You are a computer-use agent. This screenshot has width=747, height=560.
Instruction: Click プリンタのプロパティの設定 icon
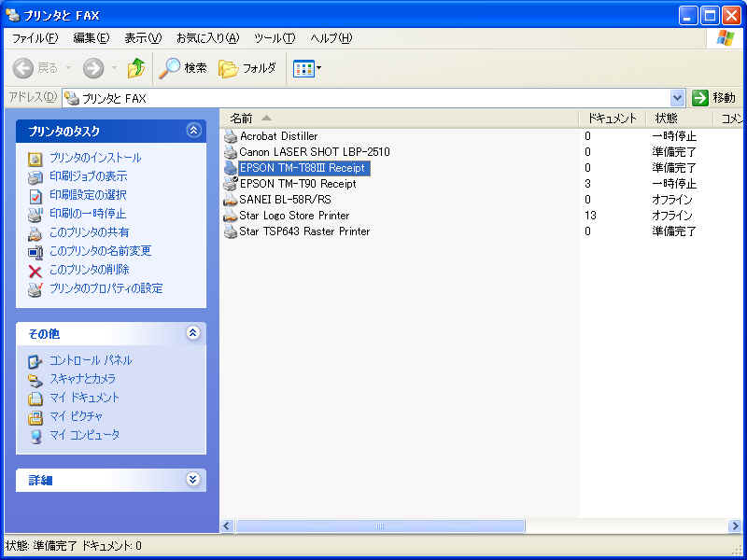pos(35,289)
